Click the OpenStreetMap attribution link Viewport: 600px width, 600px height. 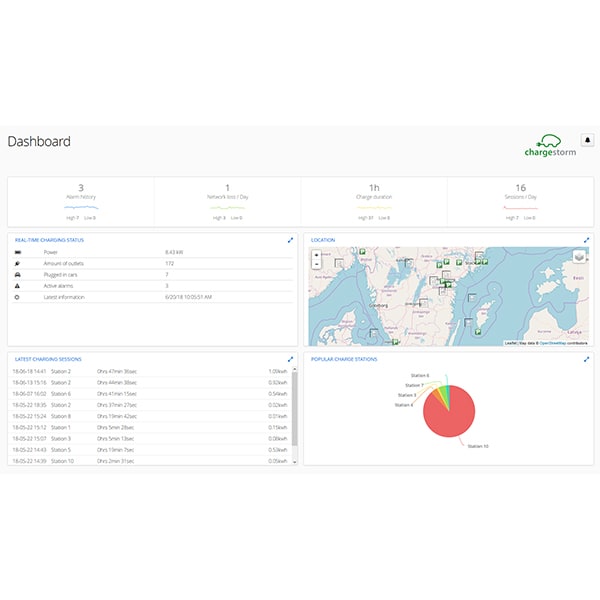553,343
